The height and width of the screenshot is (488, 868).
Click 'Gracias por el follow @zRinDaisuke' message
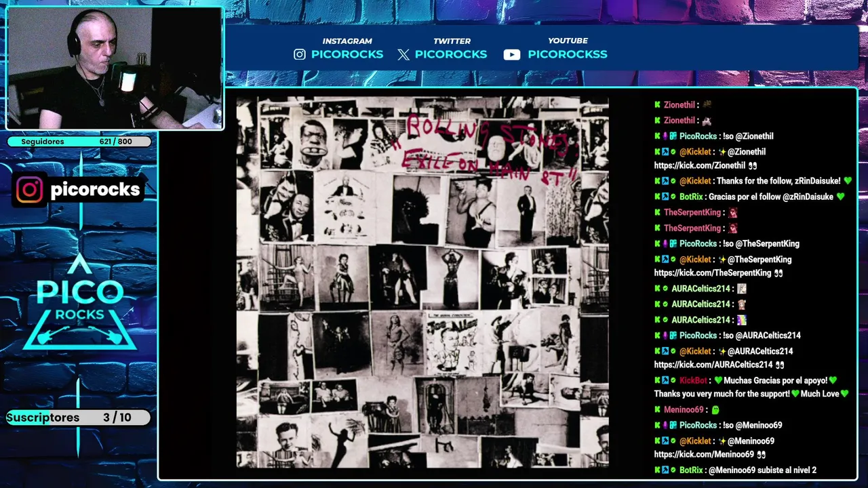pyautogui.click(x=771, y=197)
